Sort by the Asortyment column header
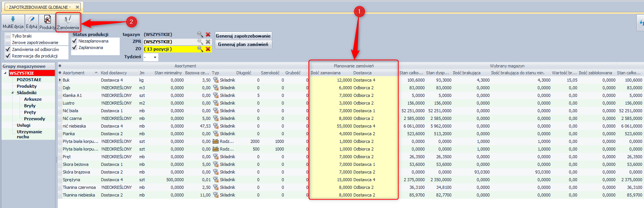This screenshot has width=644, height=208. coord(74,73)
